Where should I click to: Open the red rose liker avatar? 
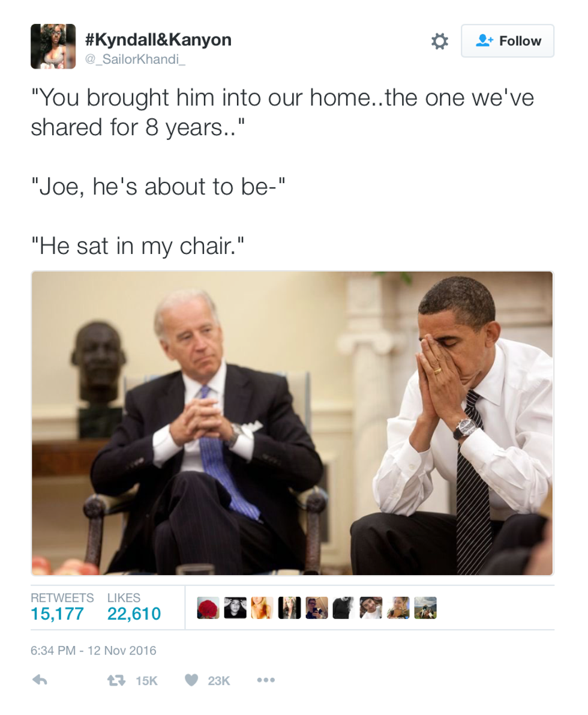pos(208,608)
